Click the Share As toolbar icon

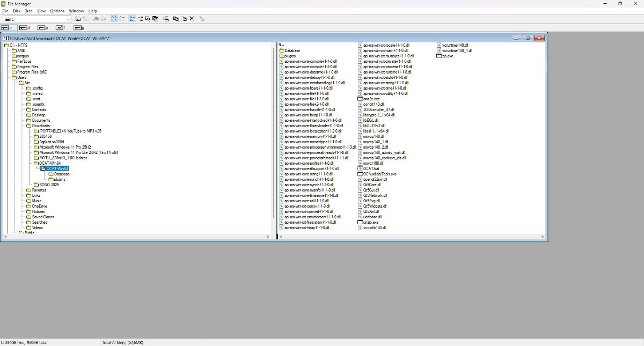96,19
